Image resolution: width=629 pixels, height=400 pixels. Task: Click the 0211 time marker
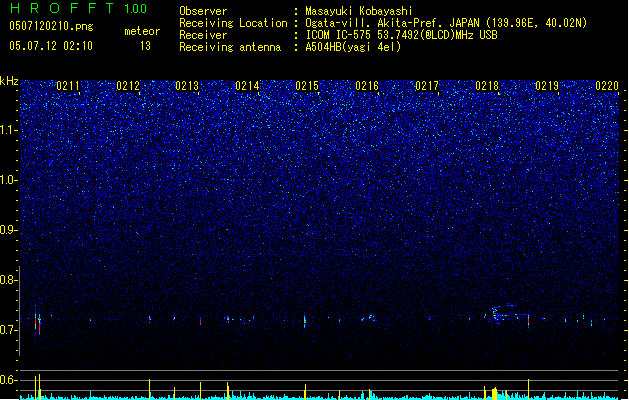[x=68, y=86]
